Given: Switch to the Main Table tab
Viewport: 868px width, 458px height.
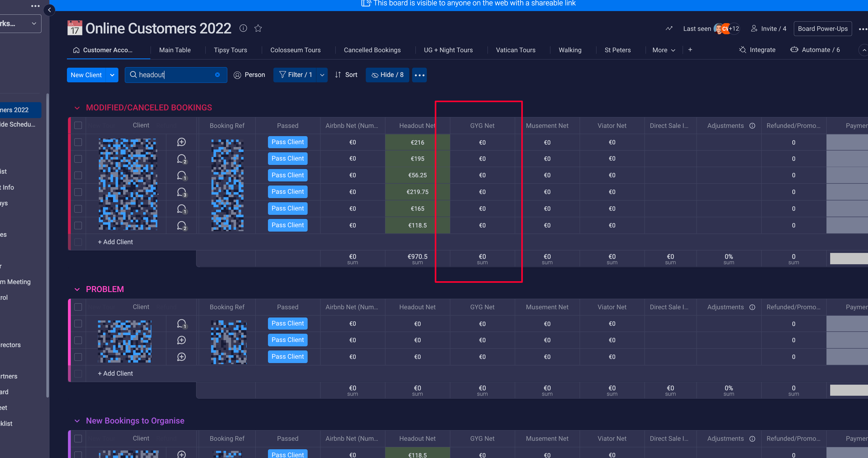Looking at the screenshot, I should tap(175, 50).
